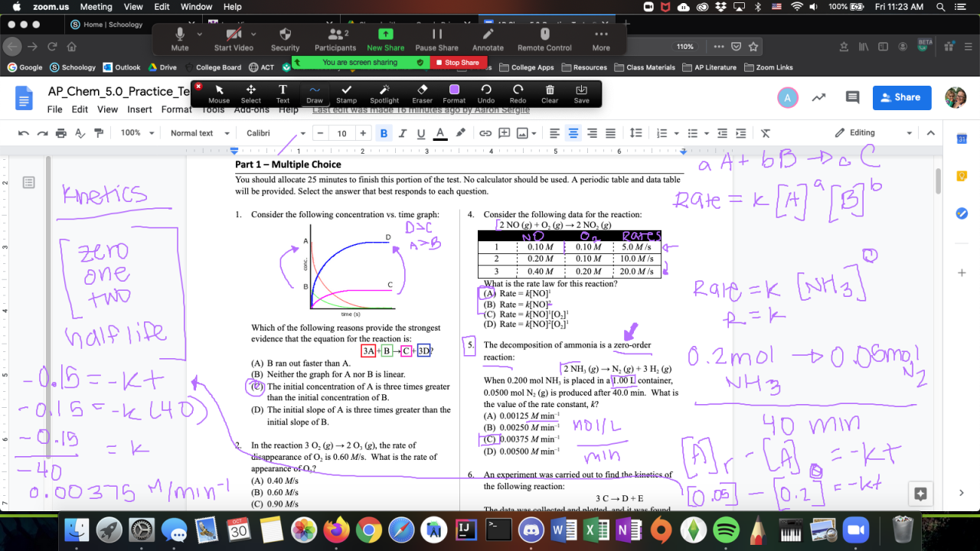Redo the annotation
The image size is (980, 551).
pos(518,94)
